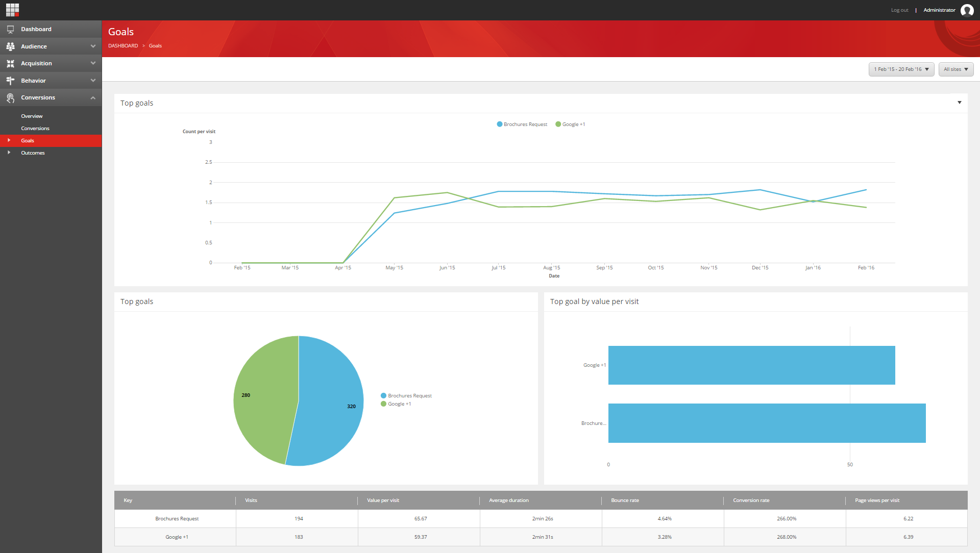Click the Administrator user name
The width and height of the screenshot is (980, 553).
pyautogui.click(x=939, y=10)
